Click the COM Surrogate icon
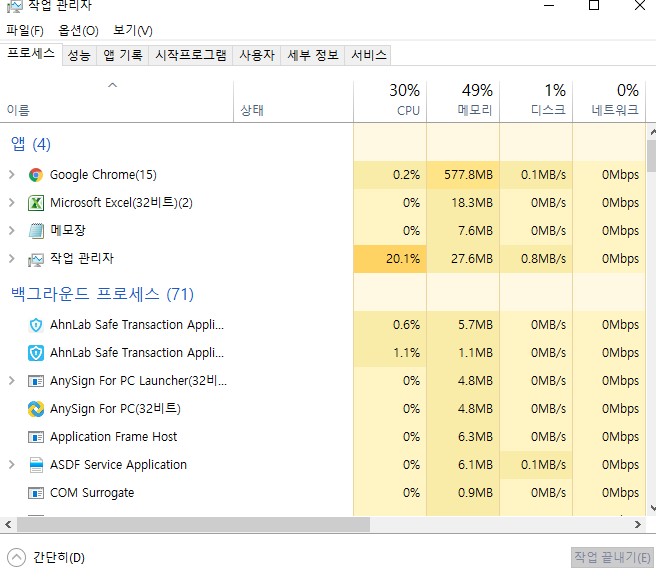 tap(36, 493)
